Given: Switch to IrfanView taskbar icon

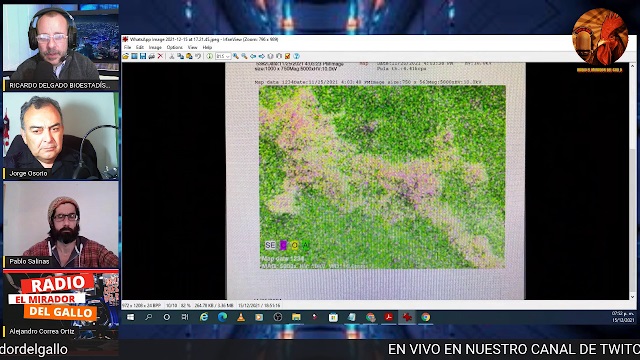Looking at the screenshot, I should point(407,317).
